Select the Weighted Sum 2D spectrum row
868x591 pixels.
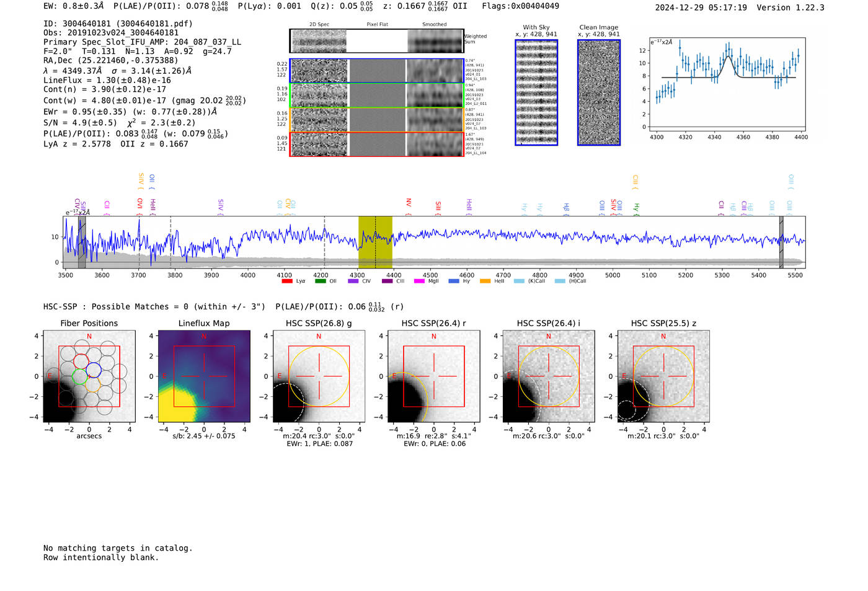coord(377,41)
